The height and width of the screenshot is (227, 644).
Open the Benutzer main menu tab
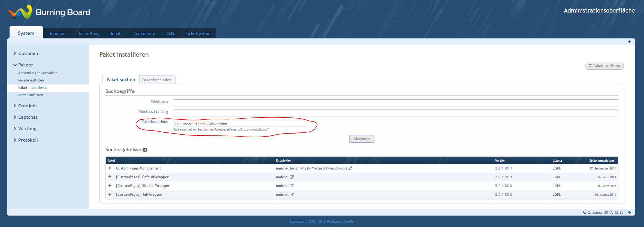[x=57, y=34]
